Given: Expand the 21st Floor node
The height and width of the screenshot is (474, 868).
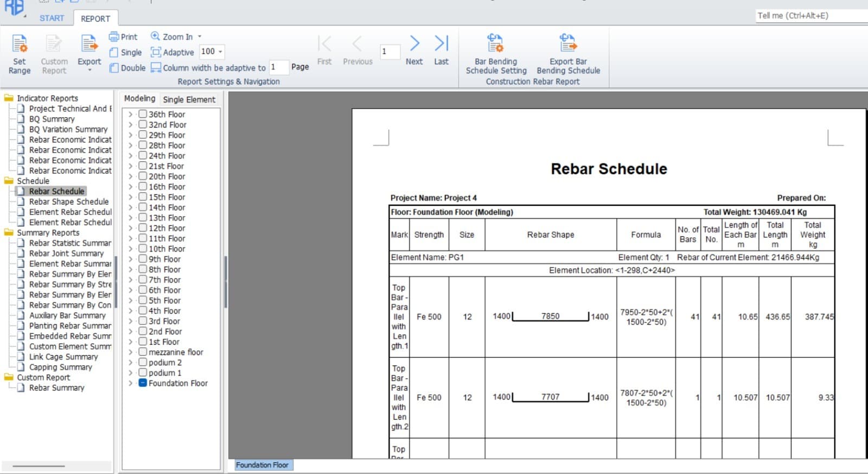Looking at the screenshot, I should point(130,166).
